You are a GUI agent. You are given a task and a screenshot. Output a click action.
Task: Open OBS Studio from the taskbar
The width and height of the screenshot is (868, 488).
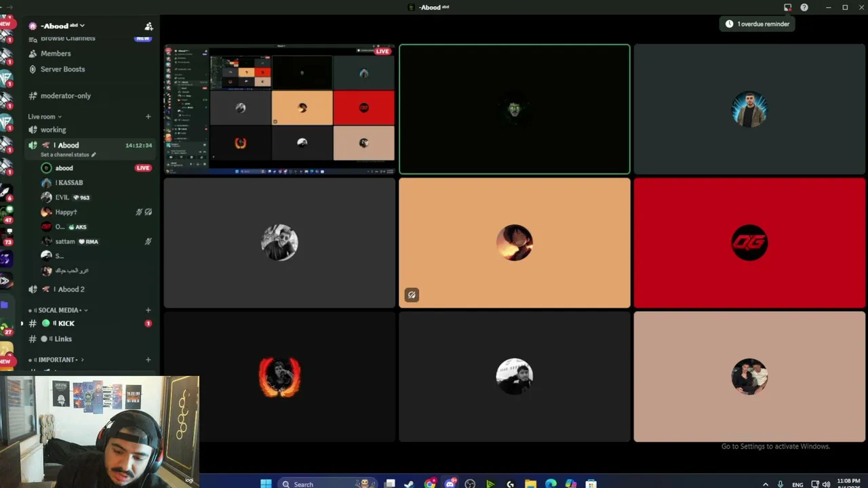470,484
